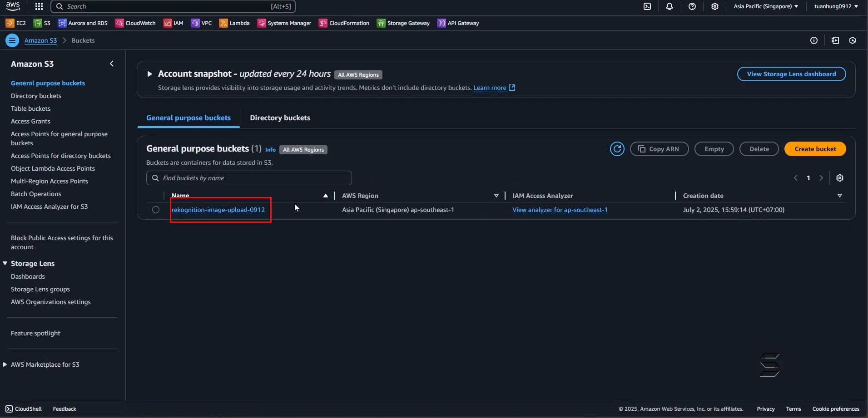This screenshot has width=868, height=418.
Task: Open Cookie preferences in footer
Action: [x=836, y=409]
